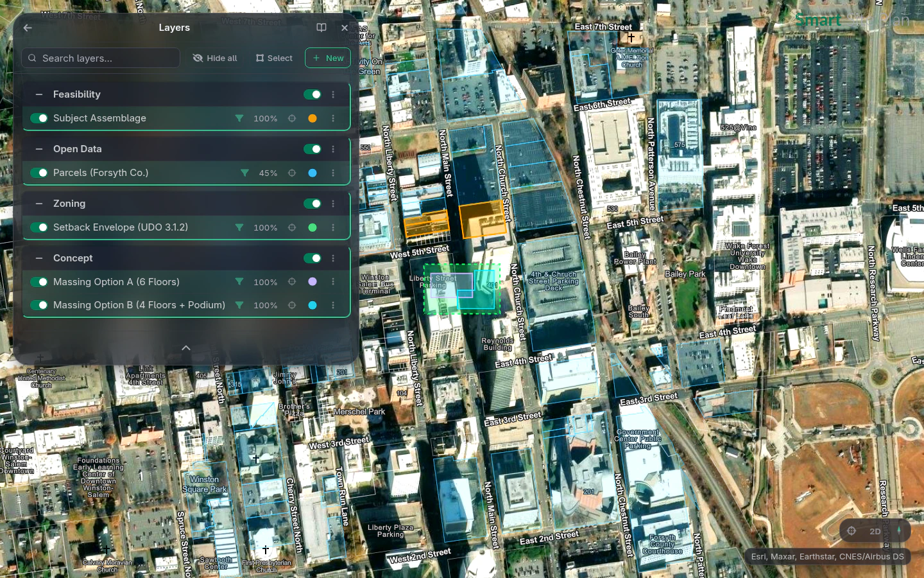Viewport: 924px width, 578px height.
Task: Toggle Subject Assemblage layer visibility
Action: (x=39, y=118)
